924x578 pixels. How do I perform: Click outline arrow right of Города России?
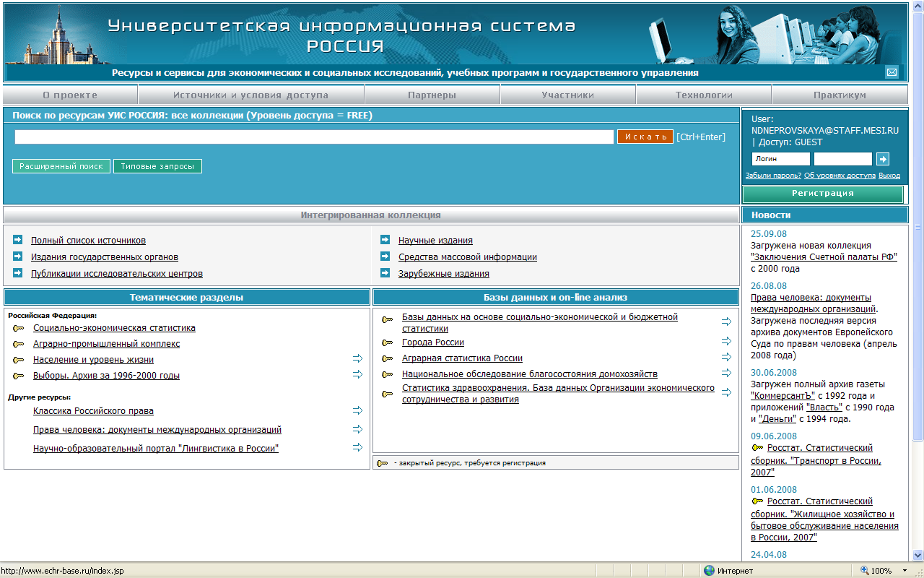tap(726, 341)
